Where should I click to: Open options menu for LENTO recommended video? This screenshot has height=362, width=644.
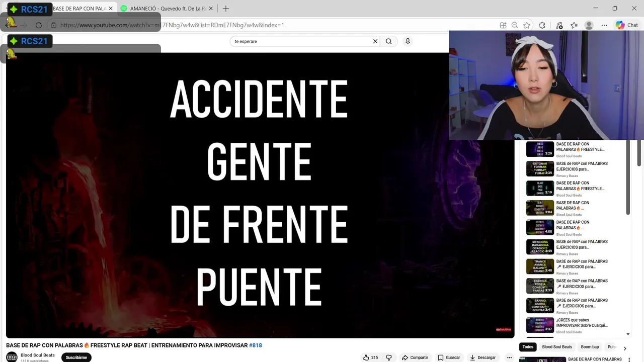pyautogui.click(x=629, y=359)
